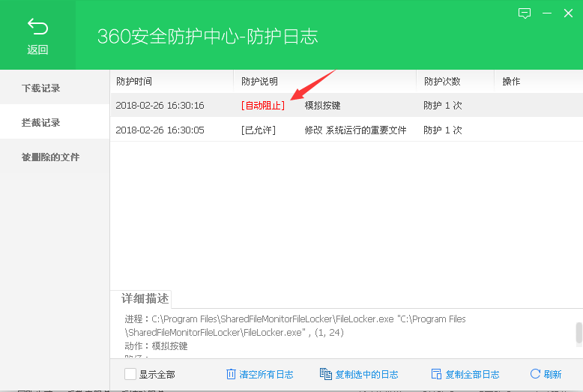Click the 返回 back arrow icon
The height and width of the screenshot is (392, 583).
(37, 26)
